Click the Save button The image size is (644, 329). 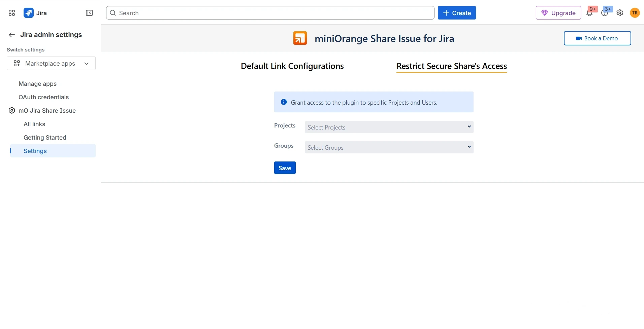(285, 168)
